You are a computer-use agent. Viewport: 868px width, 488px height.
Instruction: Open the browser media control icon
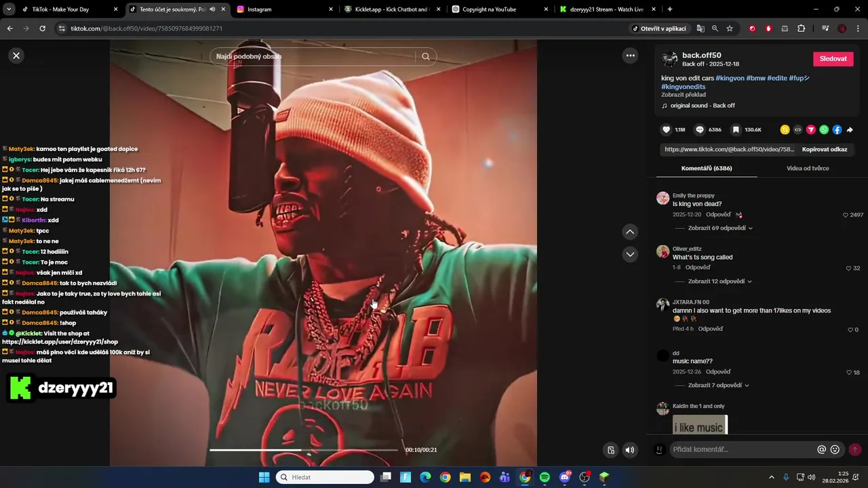[825, 28]
